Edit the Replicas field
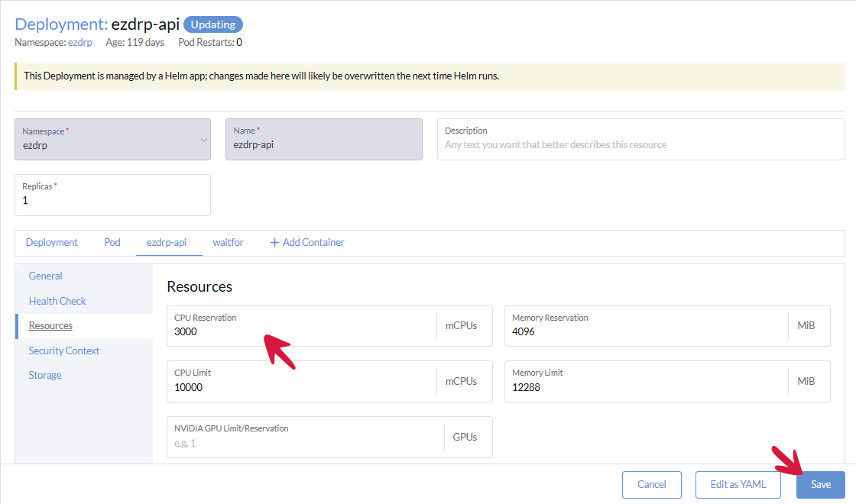Screen dimensions: 856x504 point(112,201)
